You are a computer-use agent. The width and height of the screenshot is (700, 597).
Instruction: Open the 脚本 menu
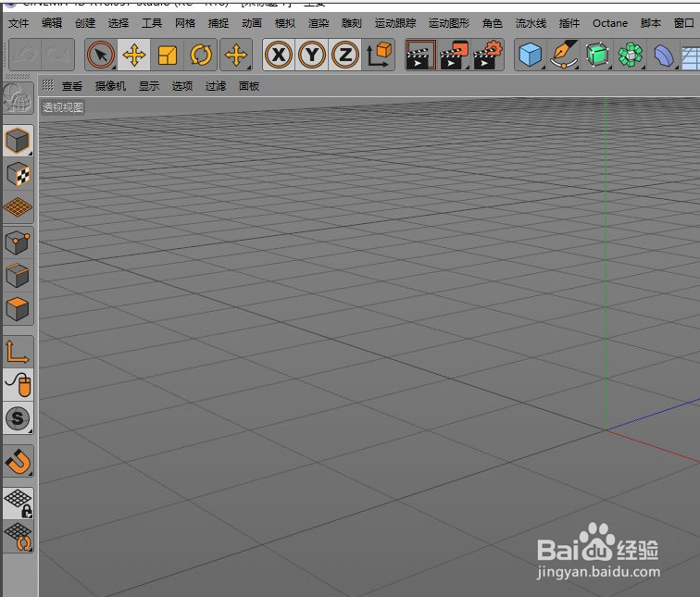650,23
